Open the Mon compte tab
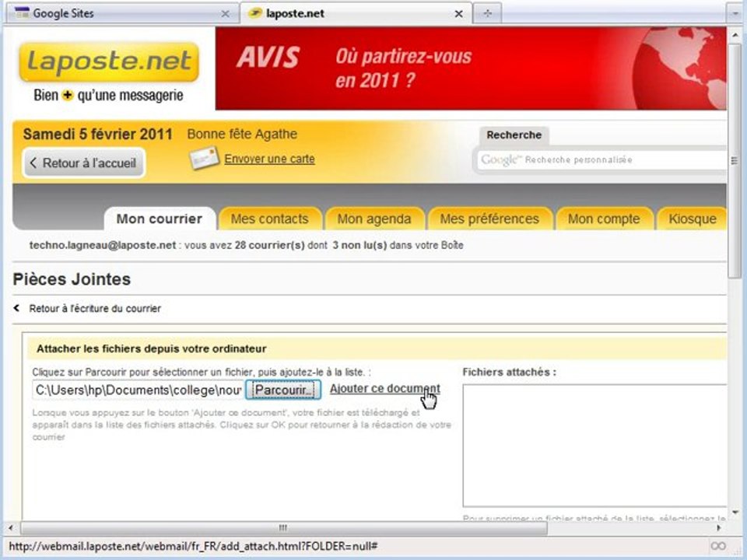Screen dimensions: 747x560 click(604, 219)
